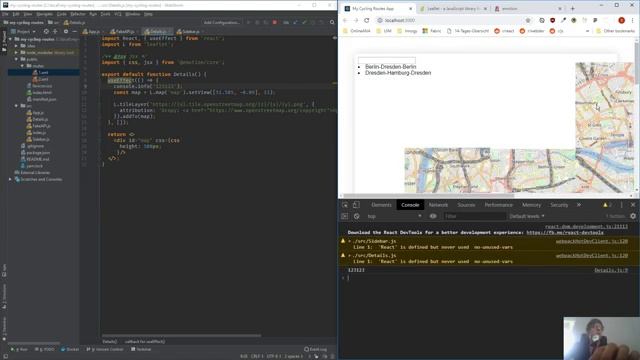Switch to the Elements tab in DevTools
The image size is (640, 360).
(382, 205)
